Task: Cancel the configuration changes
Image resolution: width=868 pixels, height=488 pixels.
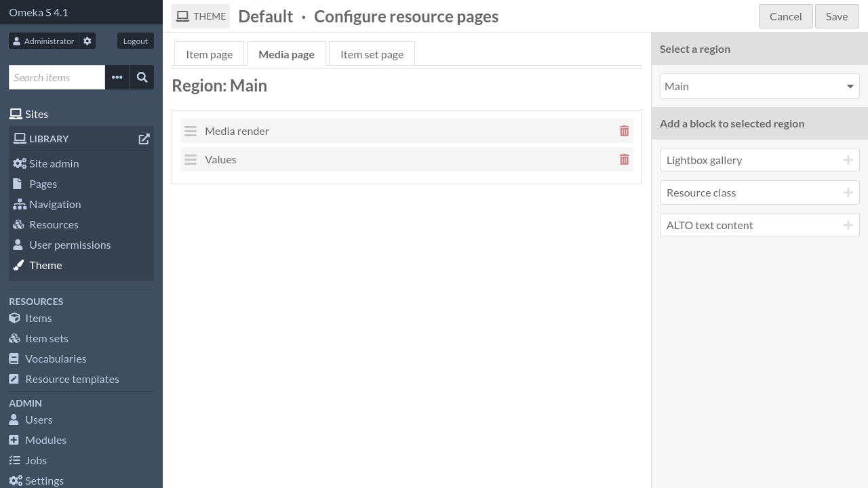Action: 785,16
